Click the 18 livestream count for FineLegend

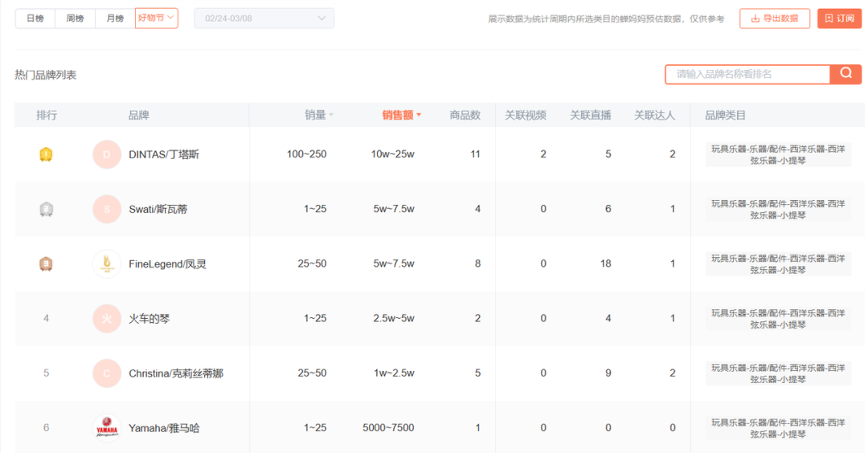coord(606,263)
